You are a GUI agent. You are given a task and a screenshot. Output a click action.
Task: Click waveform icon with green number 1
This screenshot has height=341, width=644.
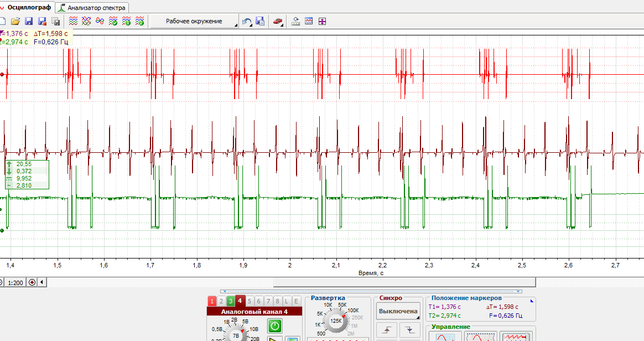[x=127, y=21]
